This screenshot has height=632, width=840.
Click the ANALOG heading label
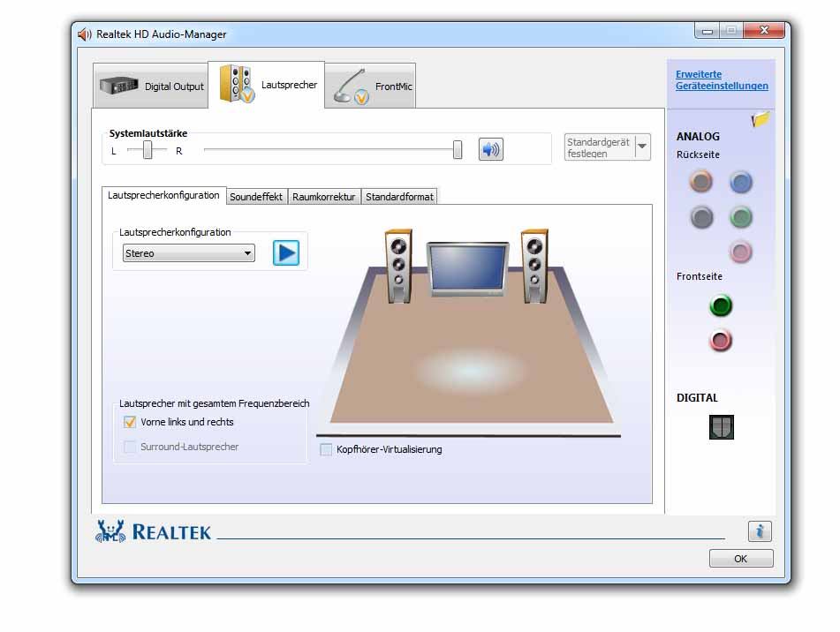[698, 137]
